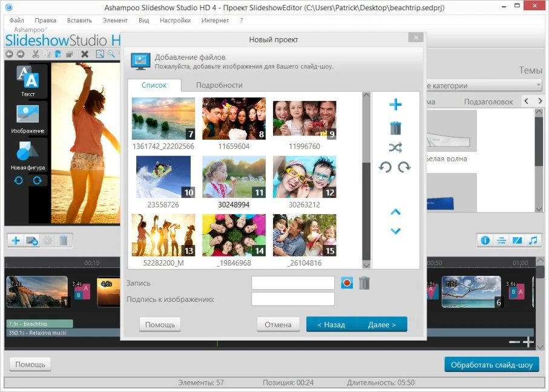549x392 pixels.
Task: Click the down arrow of the image list scrollbar
Action: click(366, 264)
